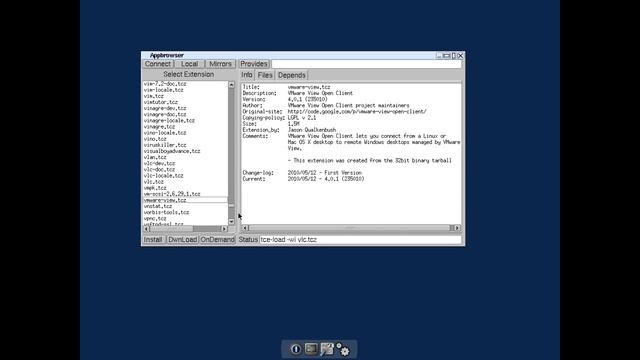Switch to the Depends tab
This screenshot has width=640, height=360.
[291, 75]
